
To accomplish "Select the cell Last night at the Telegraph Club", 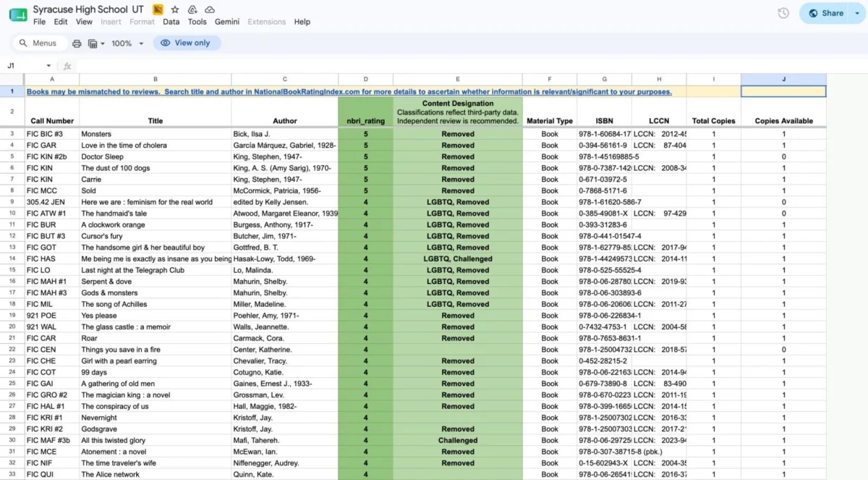I will click(156, 270).
